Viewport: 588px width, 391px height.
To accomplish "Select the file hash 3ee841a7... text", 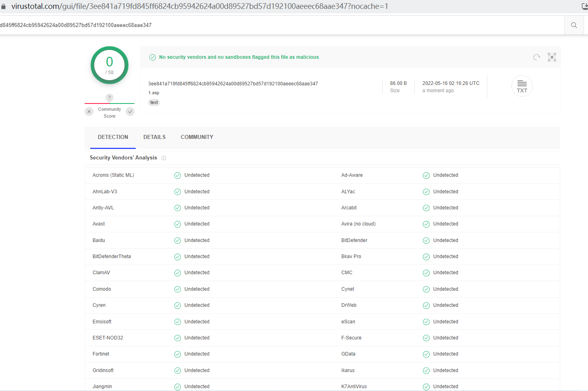I will [x=233, y=84].
